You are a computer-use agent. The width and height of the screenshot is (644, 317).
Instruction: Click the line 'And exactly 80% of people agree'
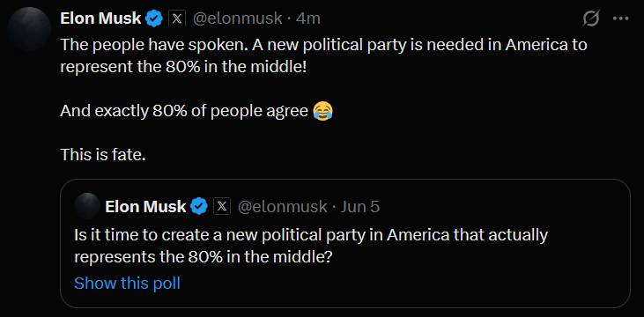pos(184,111)
